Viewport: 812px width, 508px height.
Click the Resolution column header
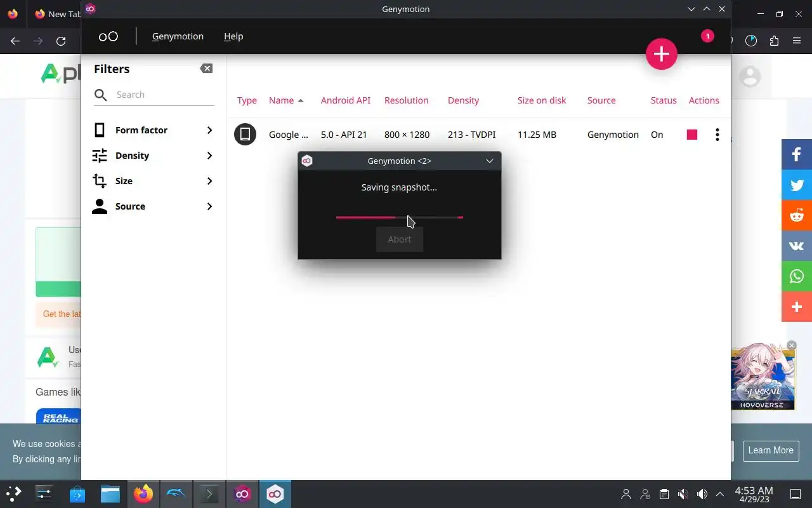tap(406, 100)
